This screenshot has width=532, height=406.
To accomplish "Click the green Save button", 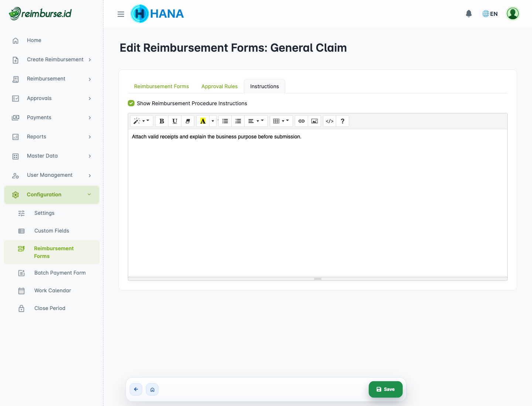I will [x=385, y=389].
